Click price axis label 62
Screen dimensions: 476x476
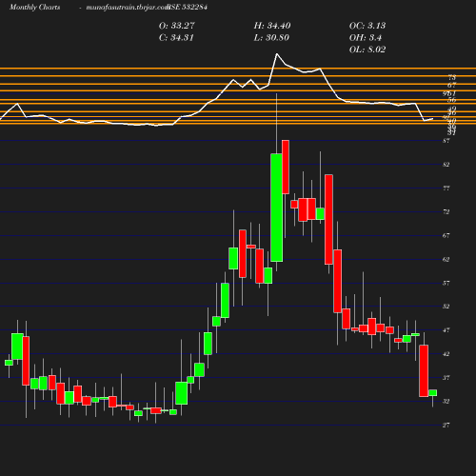(446, 259)
